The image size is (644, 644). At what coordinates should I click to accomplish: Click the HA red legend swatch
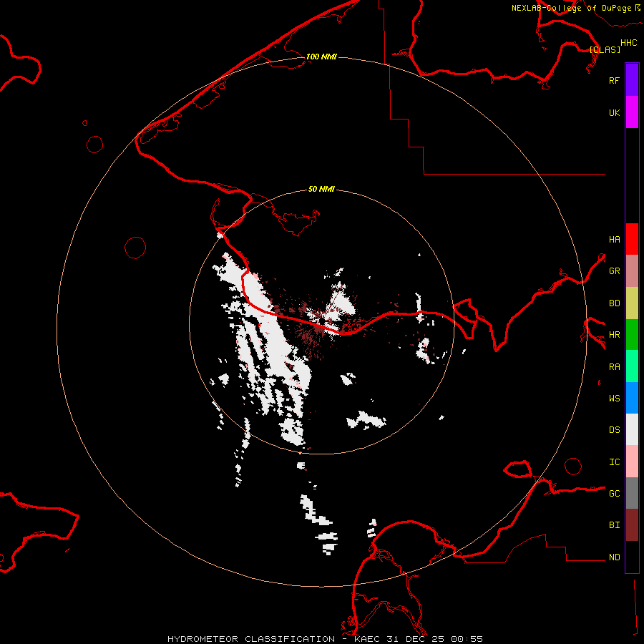(x=632, y=239)
